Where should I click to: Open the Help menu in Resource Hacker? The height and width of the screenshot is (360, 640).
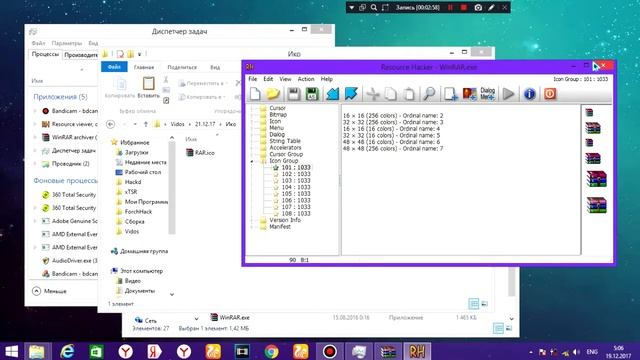click(x=327, y=79)
